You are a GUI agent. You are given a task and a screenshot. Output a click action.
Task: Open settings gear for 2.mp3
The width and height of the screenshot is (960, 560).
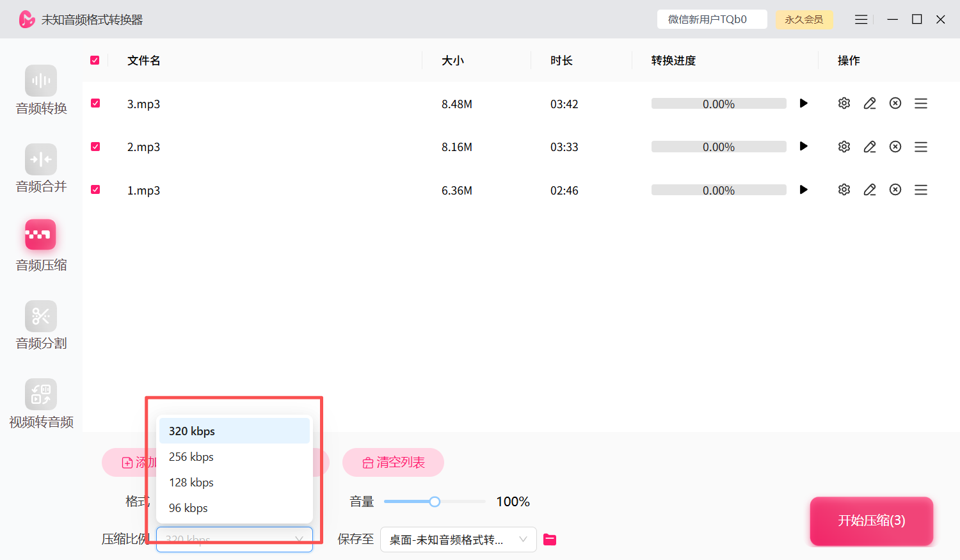[844, 147]
